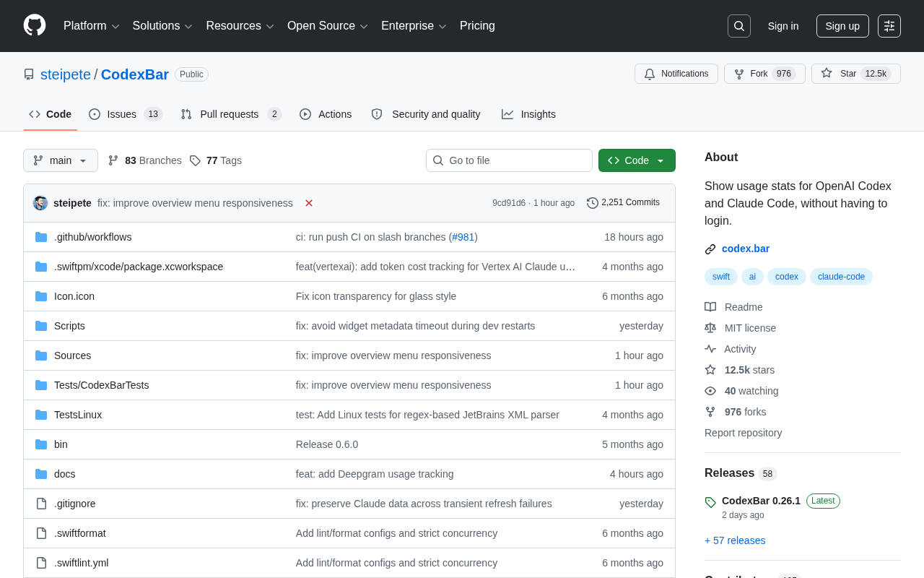The width and height of the screenshot is (924, 578).
Task: Click the file icon for .gitignore
Action: (x=41, y=504)
